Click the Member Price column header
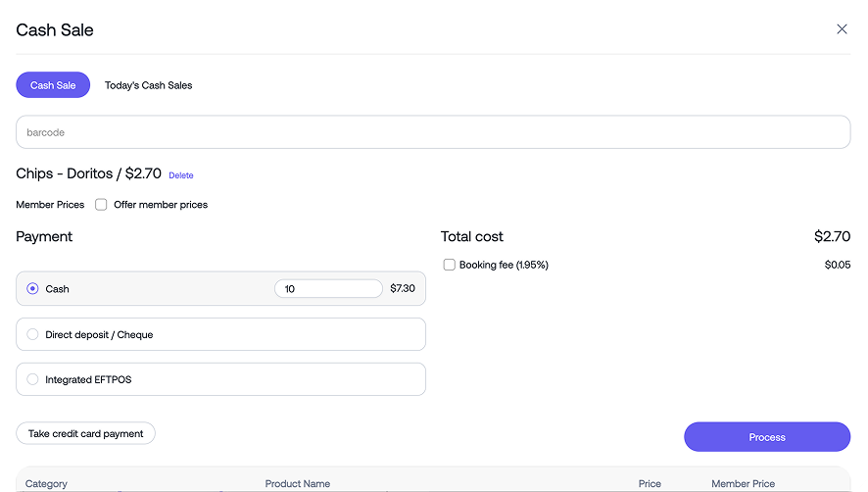The width and height of the screenshot is (868, 492). [743, 484]
